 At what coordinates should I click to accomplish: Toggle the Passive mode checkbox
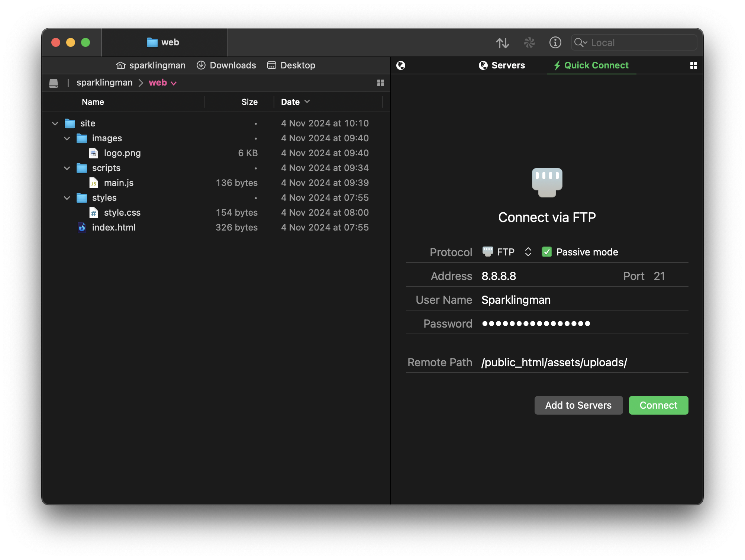(x=546, y=252)
